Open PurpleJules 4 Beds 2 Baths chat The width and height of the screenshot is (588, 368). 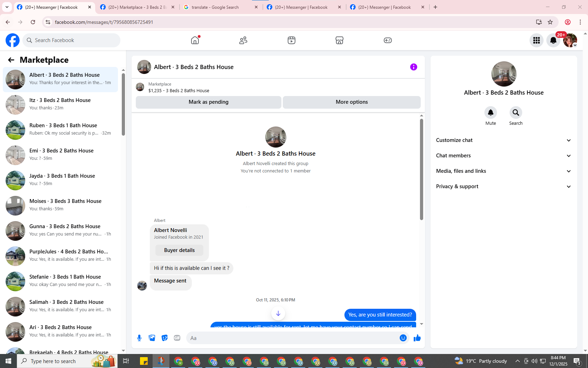tap(60, 256)
